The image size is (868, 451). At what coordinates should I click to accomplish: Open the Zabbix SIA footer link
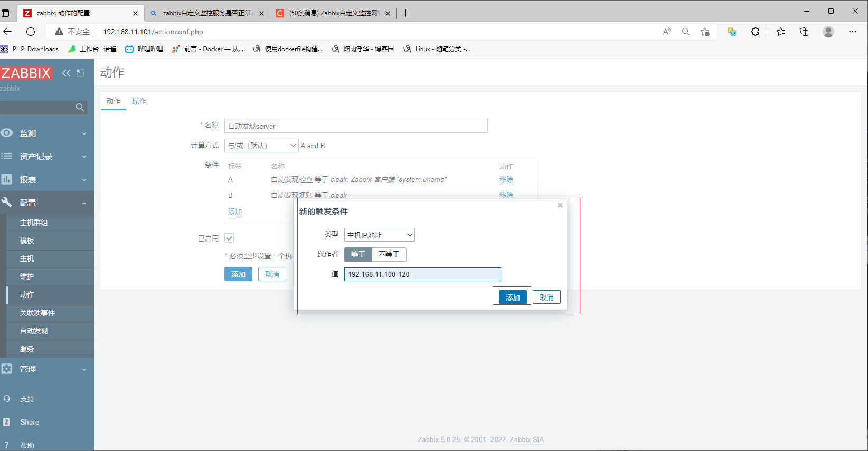click(526, 439)
